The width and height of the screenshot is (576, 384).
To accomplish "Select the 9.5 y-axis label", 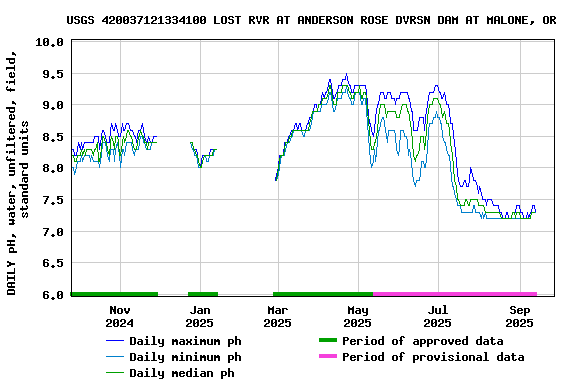I will tap(53, 74).
